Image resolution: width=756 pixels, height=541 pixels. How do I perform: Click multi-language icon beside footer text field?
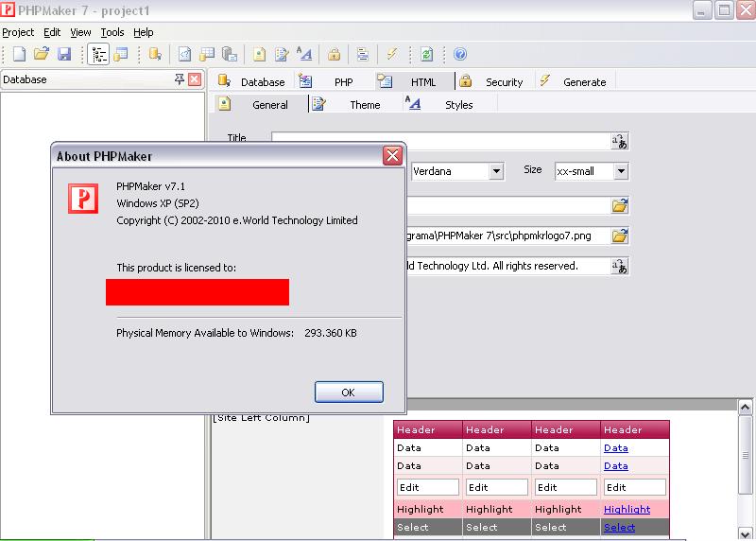coord(620,266)
